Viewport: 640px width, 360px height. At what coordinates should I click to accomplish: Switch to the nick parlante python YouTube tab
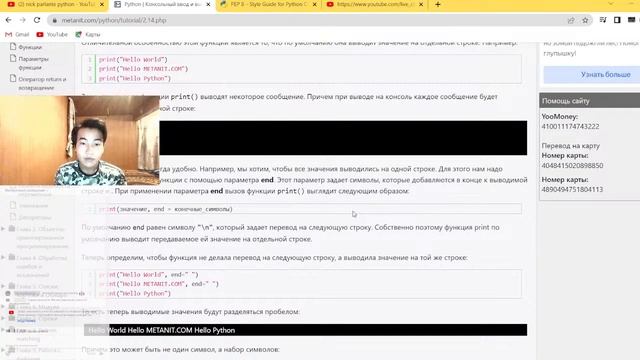click(x=55, y=4)
